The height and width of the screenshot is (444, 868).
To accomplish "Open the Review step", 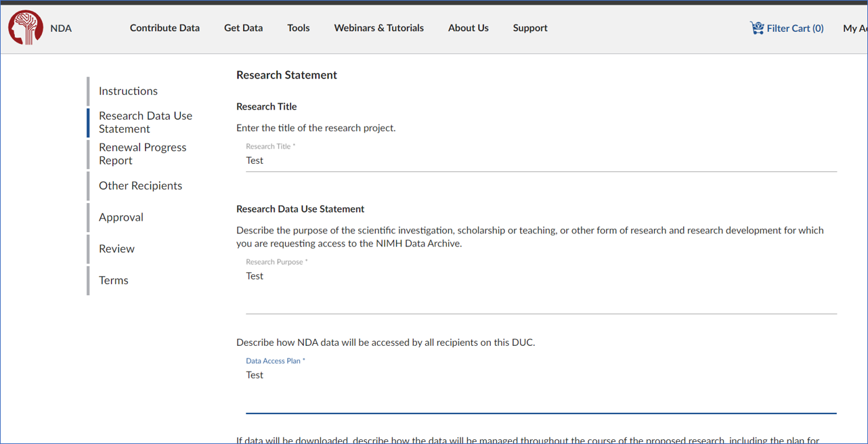I will (116, 248).
